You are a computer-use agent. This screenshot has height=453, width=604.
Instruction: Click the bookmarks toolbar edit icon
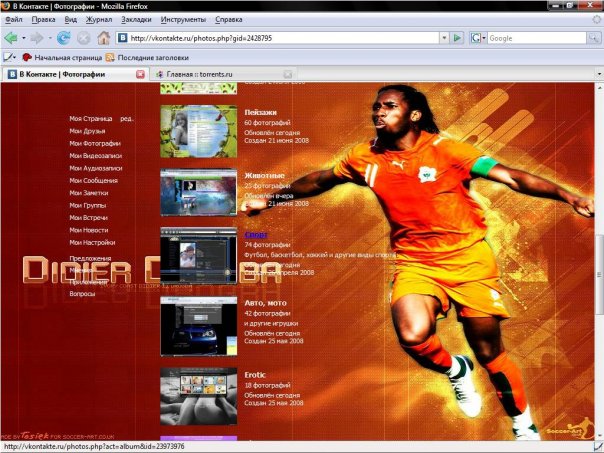click(x=8, y=57)
